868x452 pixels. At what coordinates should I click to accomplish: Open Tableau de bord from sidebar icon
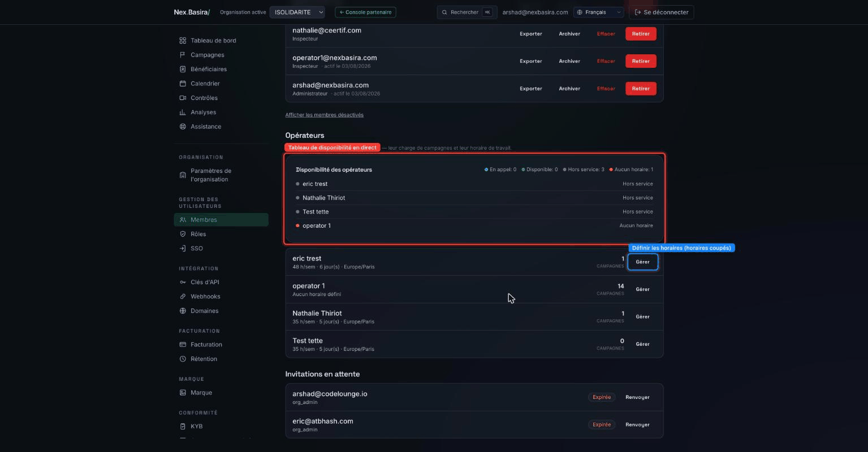tap(183, 41)
